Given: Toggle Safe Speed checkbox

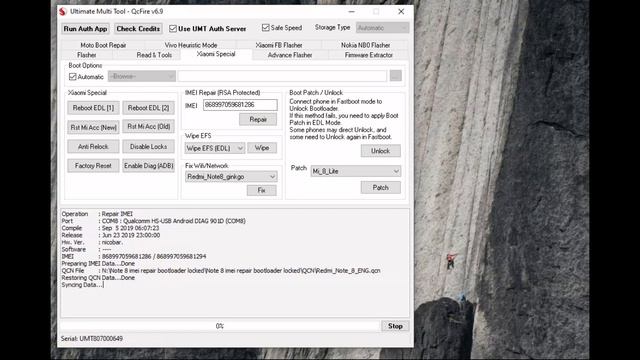Looking at the screenshot, I should point(266,28).
